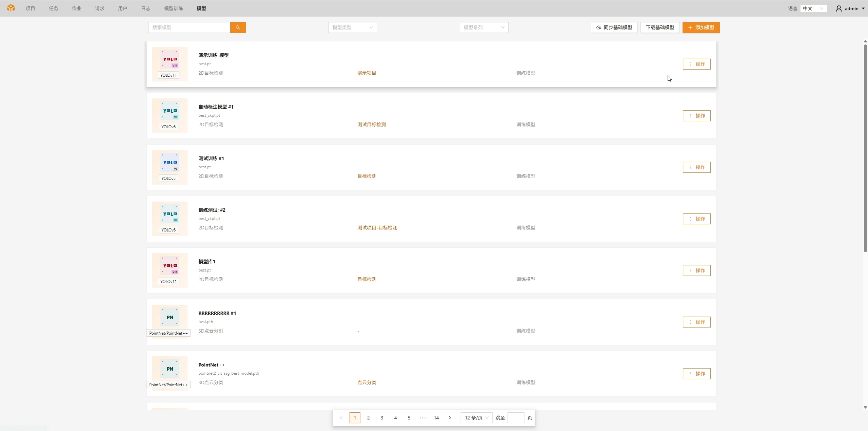Click the previous page arrow
Viewport: 868px width, 431px height.
click(341, 418)
